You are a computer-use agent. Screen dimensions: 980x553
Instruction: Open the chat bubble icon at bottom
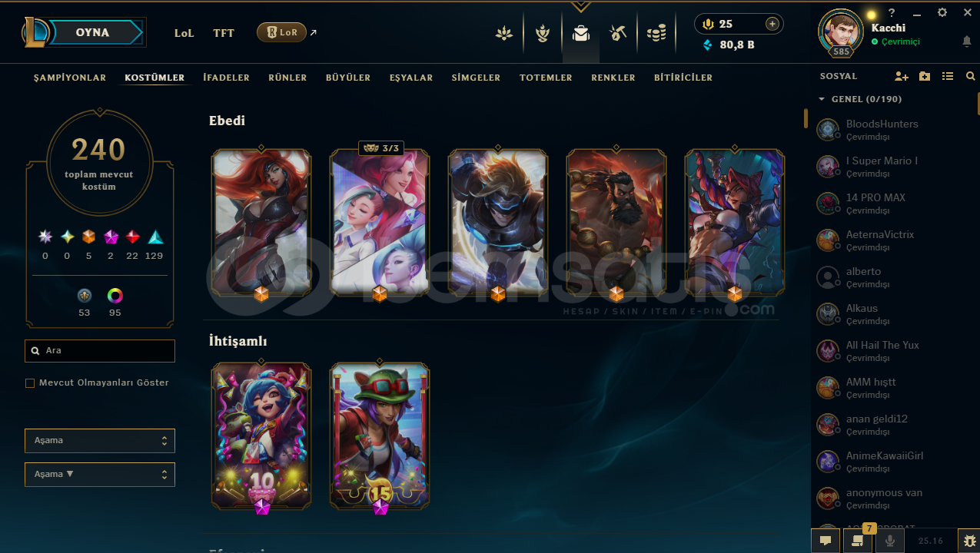point(826,541)
